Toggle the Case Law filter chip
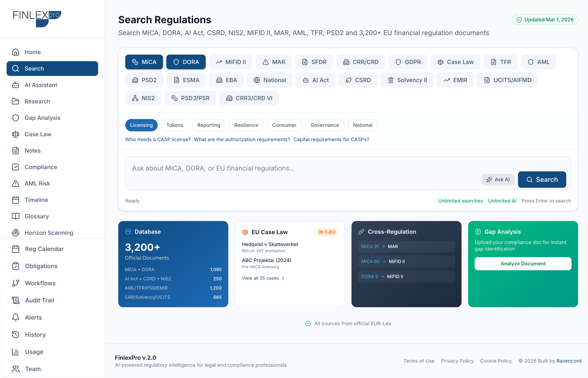The image size is (588, 378). click(455, 62)
